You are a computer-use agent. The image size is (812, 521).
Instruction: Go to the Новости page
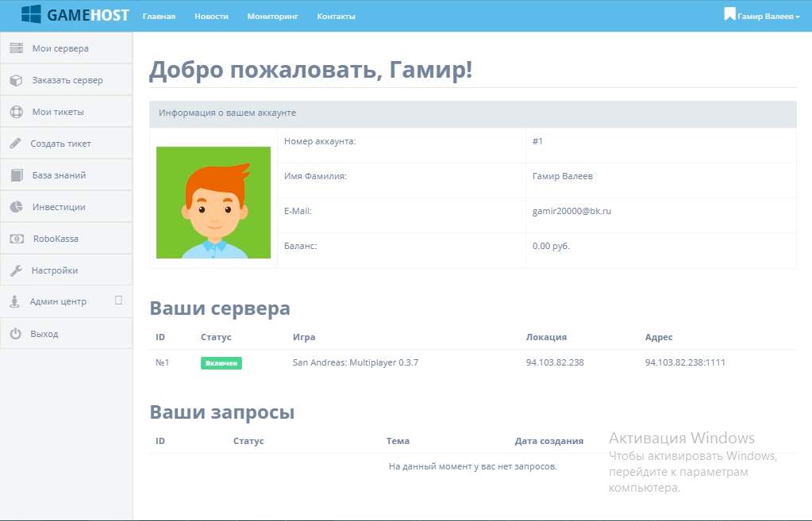[211, 16]
